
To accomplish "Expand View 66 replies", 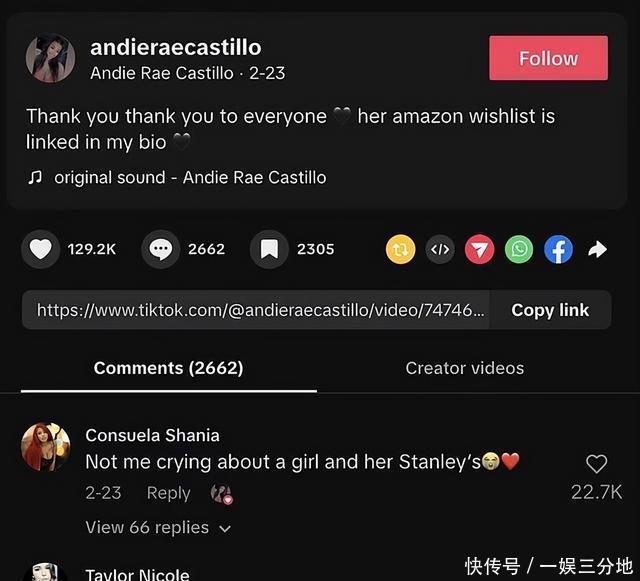I will (x=158, y=528).
